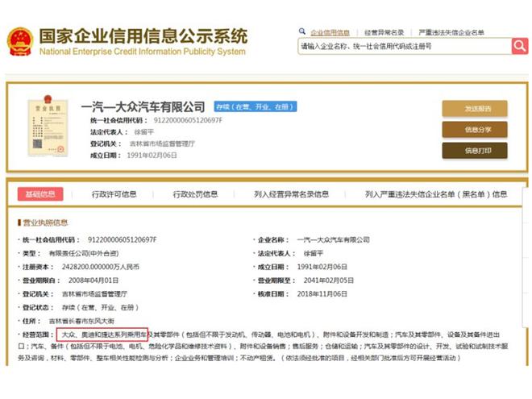The height and width of the screenshot is (399, 532).
Task: Click the 有限责任公司(中外合资) type value
Action: point(84,253)
